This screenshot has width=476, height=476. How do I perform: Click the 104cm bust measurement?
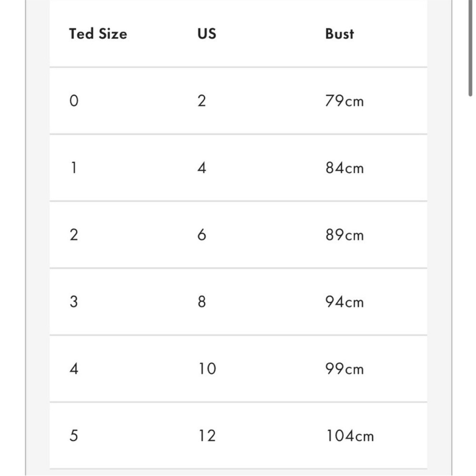[350, 436]
